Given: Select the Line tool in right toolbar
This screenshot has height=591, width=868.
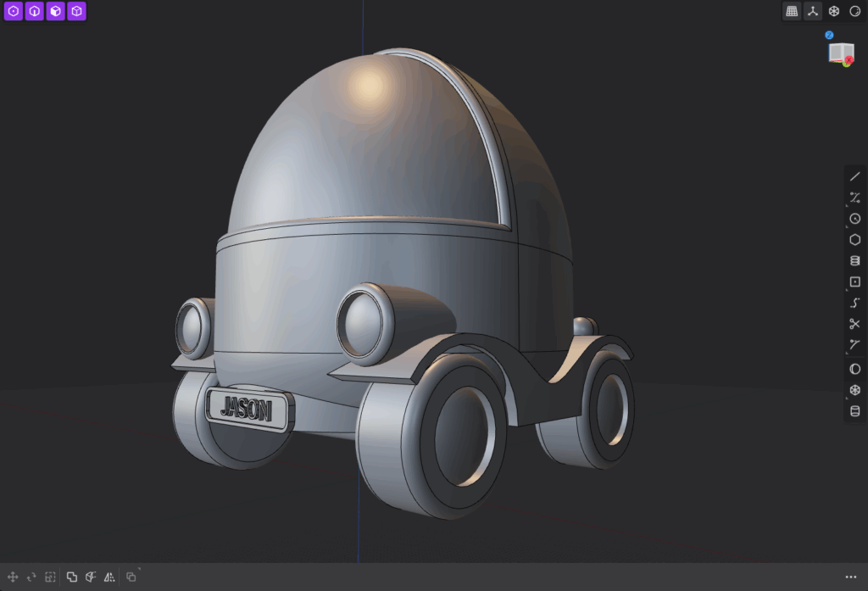Looking at the screenshot, I should click(x=854, y=176).
